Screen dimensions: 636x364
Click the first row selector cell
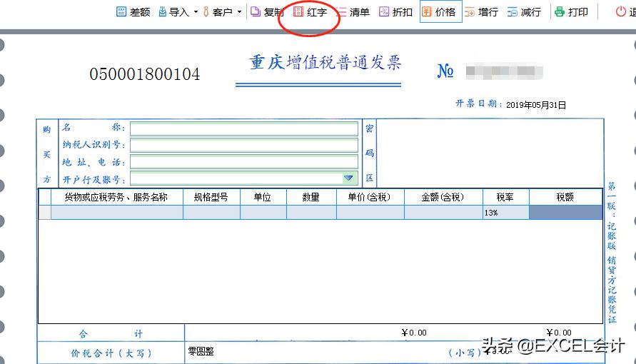45,213
